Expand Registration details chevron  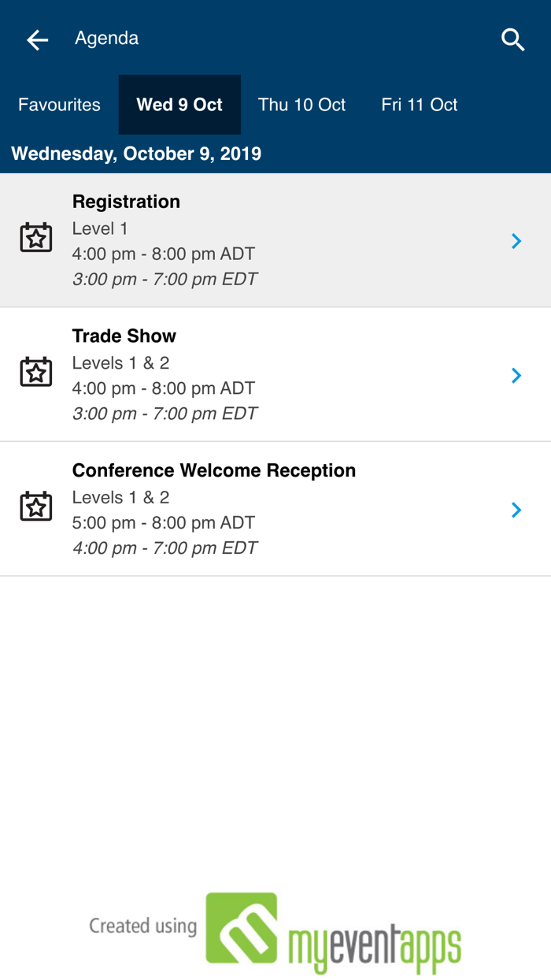(x=516, y=241)
